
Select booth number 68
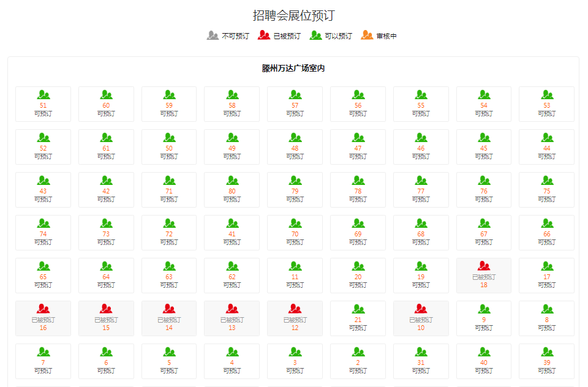pos(421,233)
